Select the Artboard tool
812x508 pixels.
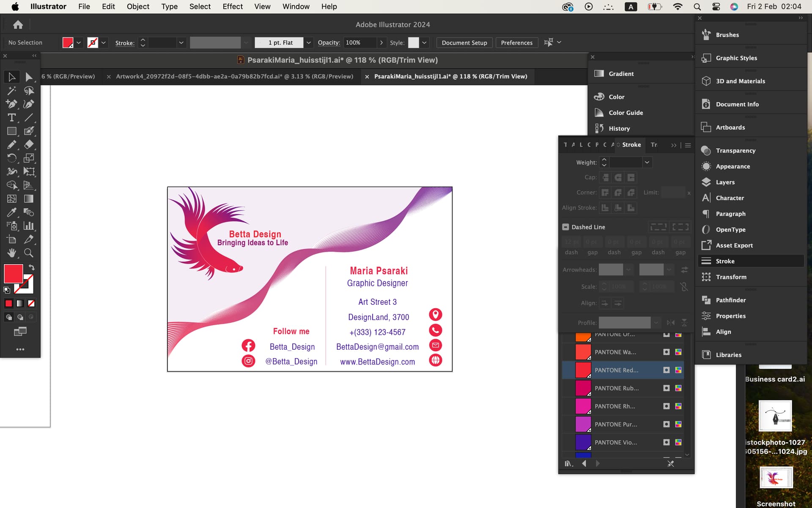[12, 240]
